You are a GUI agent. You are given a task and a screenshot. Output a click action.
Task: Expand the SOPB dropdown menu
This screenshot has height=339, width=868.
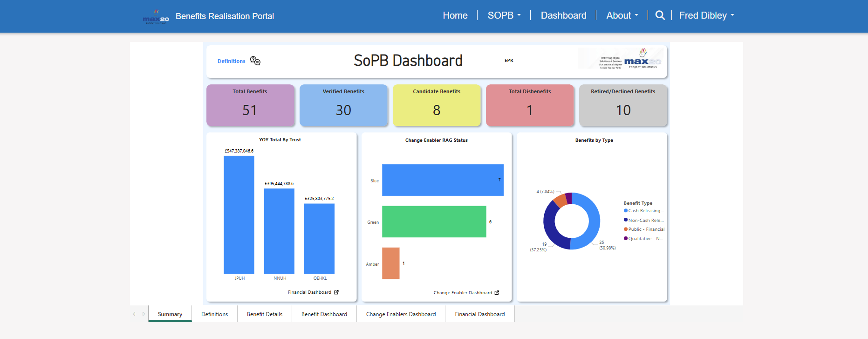pyautogui.click(x=504, y=15)
